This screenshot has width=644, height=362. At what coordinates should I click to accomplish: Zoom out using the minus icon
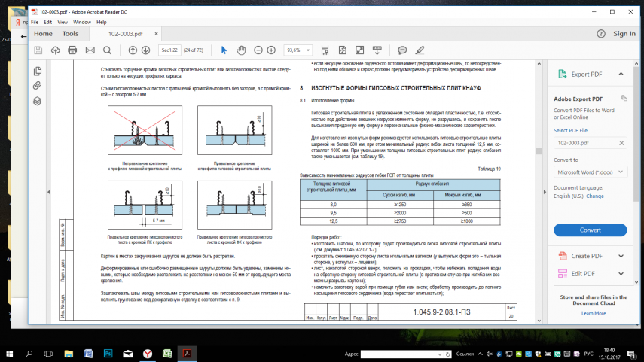(x=258, y=50)
